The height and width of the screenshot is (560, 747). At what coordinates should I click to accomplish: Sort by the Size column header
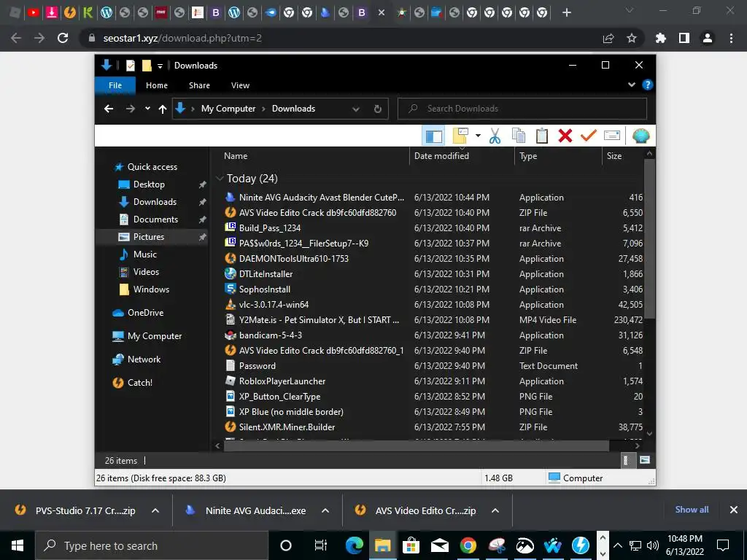[614, 156]
